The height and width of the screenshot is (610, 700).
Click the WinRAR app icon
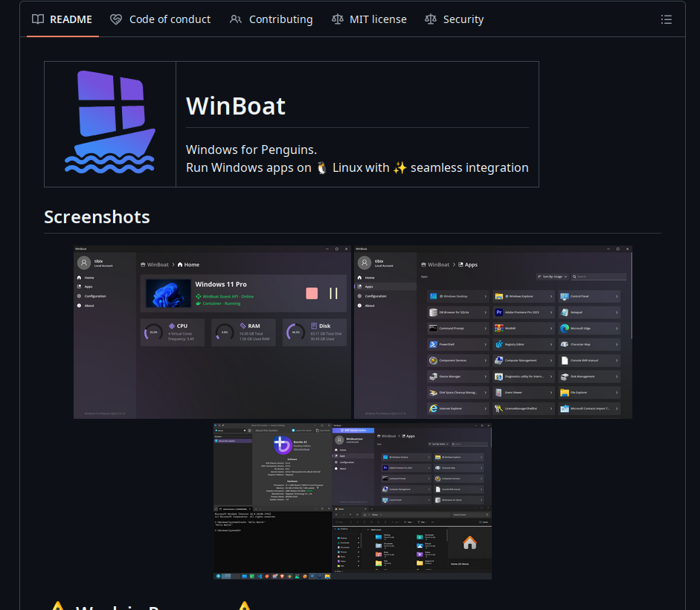(498, 328)
